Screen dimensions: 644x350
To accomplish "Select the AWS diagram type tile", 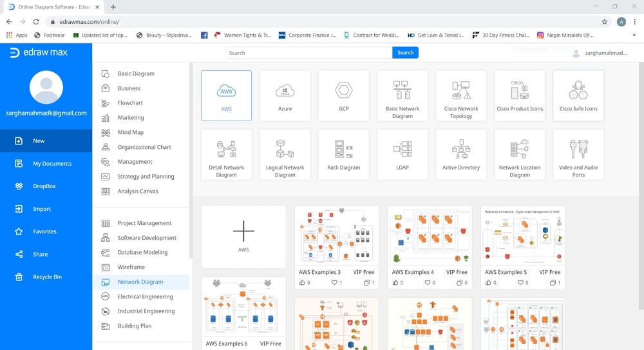I will pos(226,95).
